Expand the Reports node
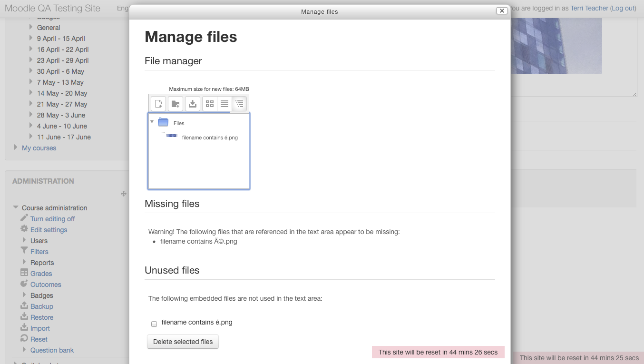644x364 pixels. click(24, 262)
